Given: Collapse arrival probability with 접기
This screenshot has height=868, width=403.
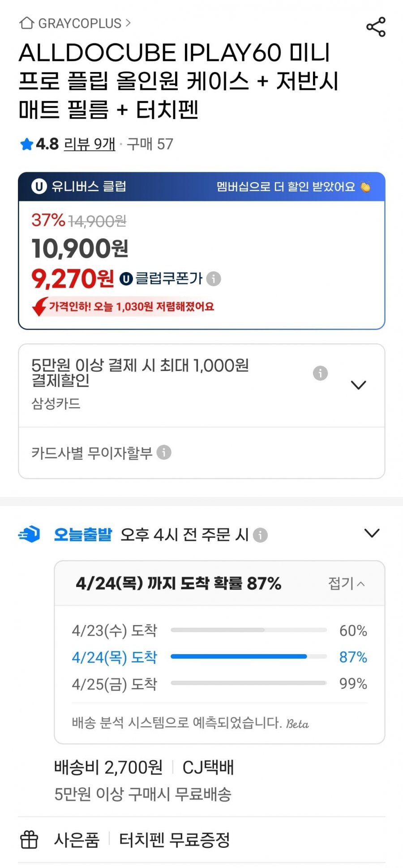Looking at the screenshot, I should click(347, 583).
